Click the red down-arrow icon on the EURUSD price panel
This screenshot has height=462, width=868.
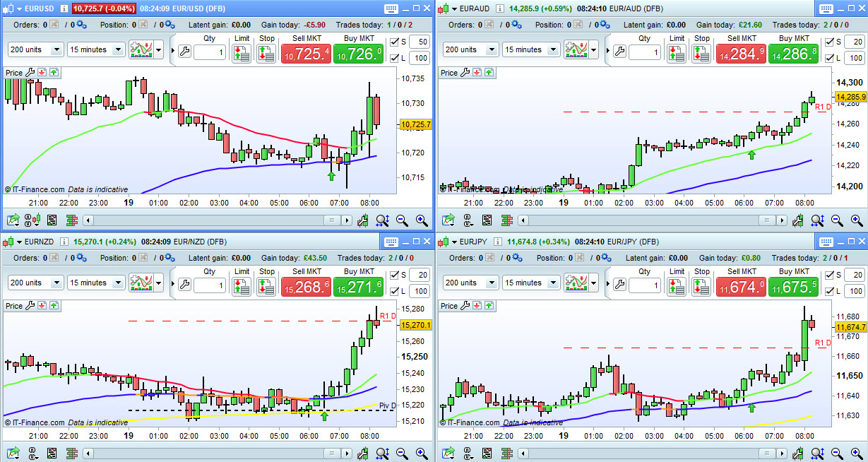42,73
